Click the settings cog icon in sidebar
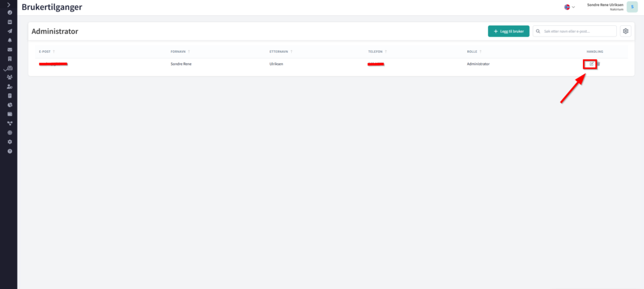The height and width of the screenshot is (289, 644). [x=9, y=142]
